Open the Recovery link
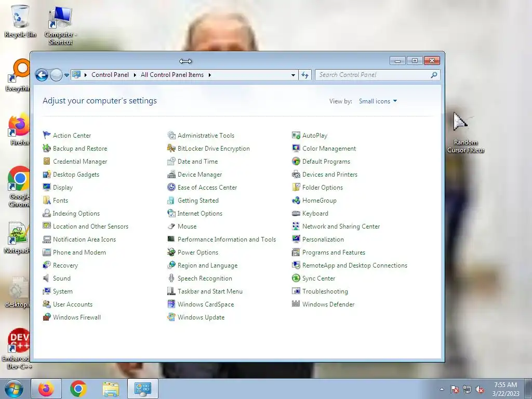Image resolution: width=532 pixels, height=399 pixels. [x=65, y=265]
